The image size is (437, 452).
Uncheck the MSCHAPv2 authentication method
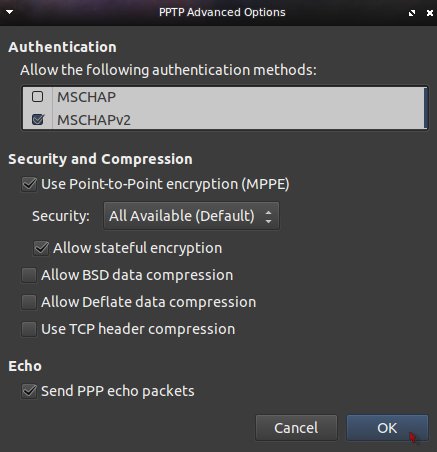click(x=37, y=120)
